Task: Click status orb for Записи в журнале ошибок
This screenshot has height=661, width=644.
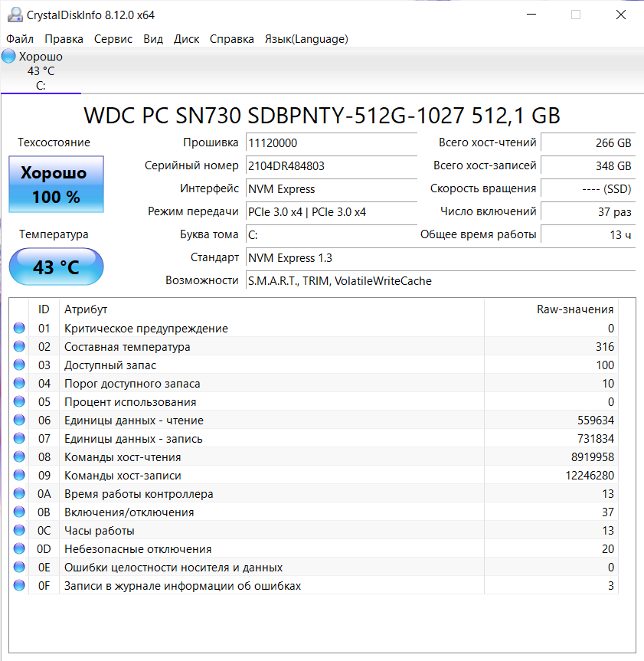Action: pyautogui.click(x=19, y=585)
